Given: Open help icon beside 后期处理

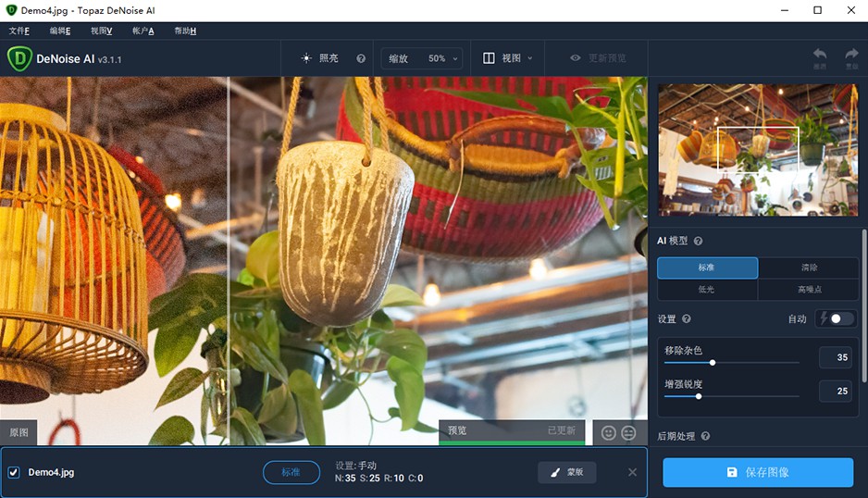Looking at the screenshot, I should [x=705, y=436].
